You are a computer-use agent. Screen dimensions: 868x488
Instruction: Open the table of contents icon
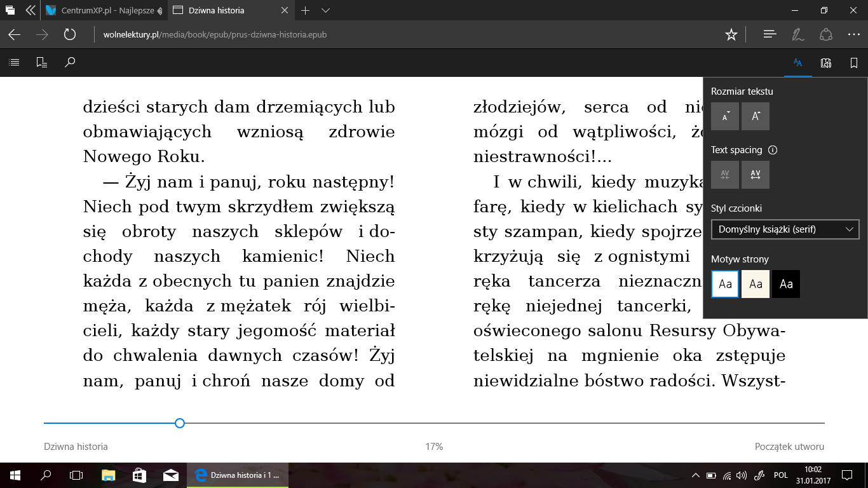[14, 62]
